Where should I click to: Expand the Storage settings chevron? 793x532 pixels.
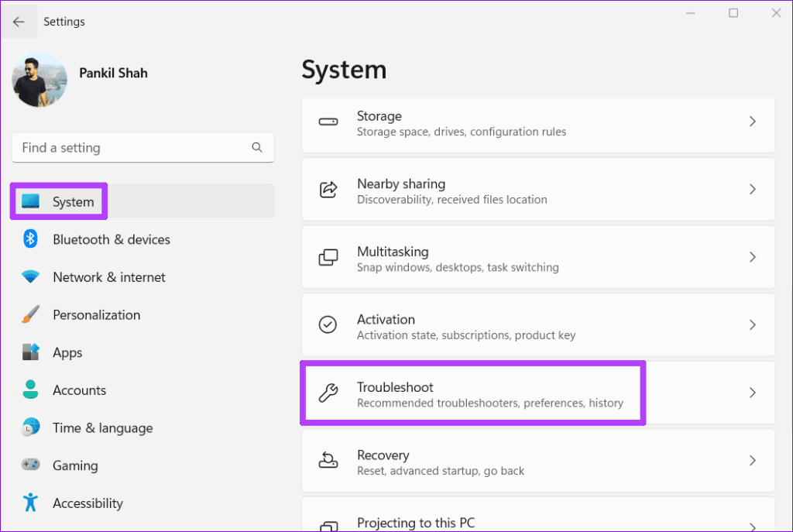(x=752, y=122)
